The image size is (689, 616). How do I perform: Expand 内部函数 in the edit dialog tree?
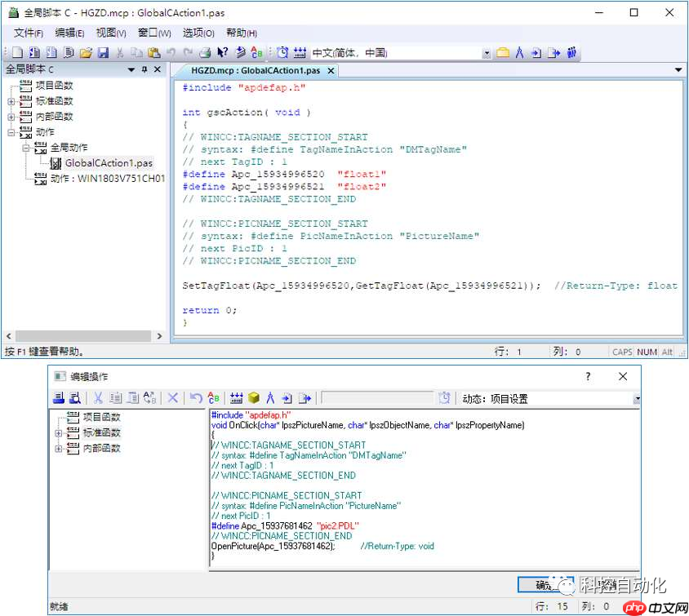pyautogui.click(x=59, y=448)
